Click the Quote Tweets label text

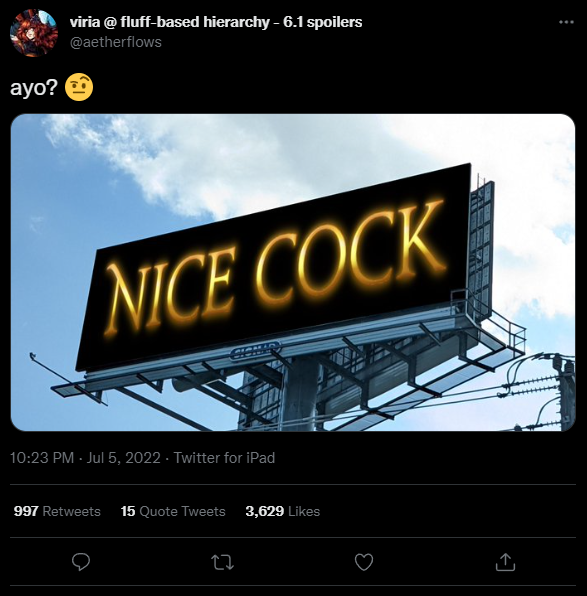click(x=182, y=511)
